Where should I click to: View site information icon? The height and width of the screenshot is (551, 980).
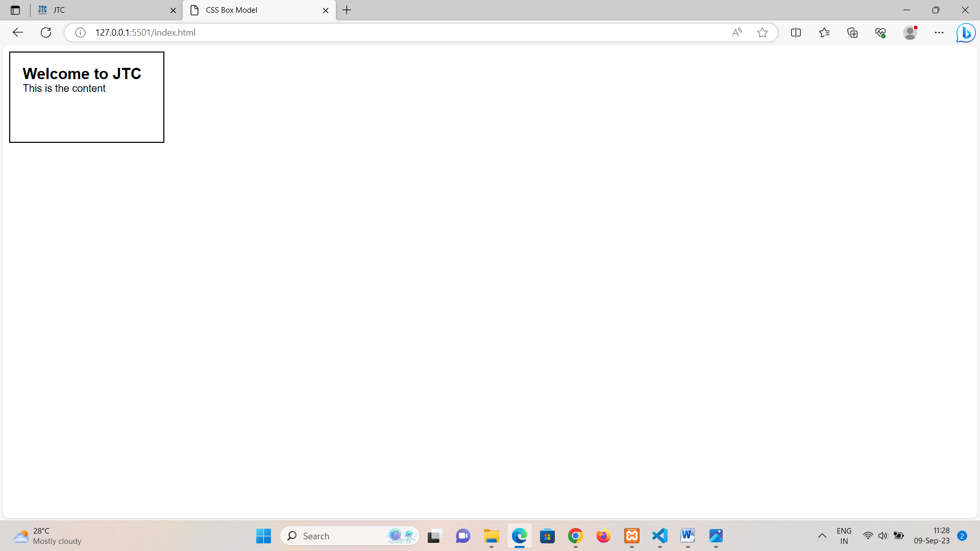80,33
